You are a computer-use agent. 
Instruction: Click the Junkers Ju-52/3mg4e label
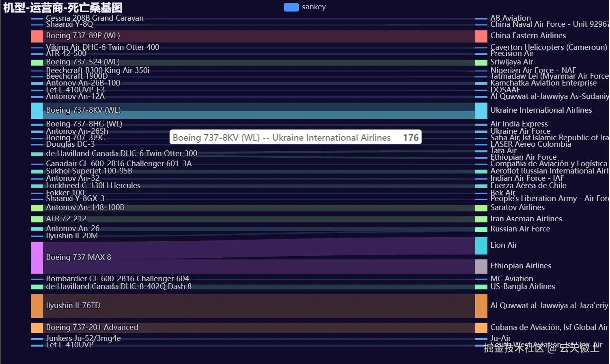tap(84, 338)
